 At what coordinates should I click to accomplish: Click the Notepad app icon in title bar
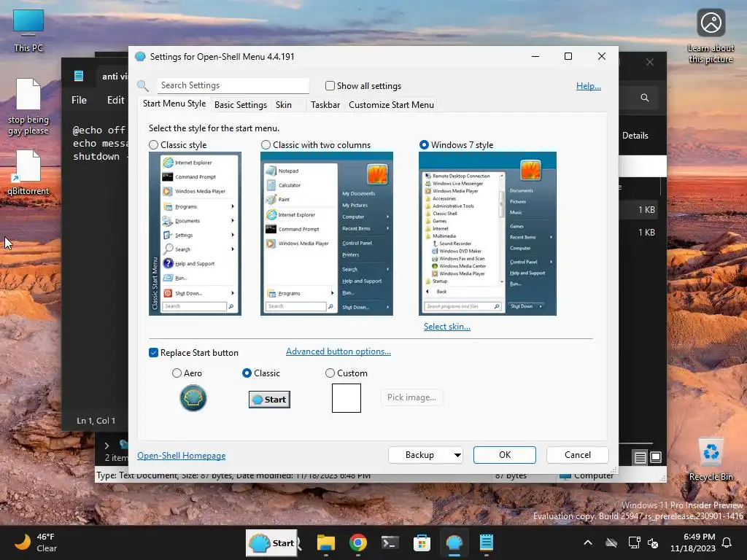(x=79, y=76)
